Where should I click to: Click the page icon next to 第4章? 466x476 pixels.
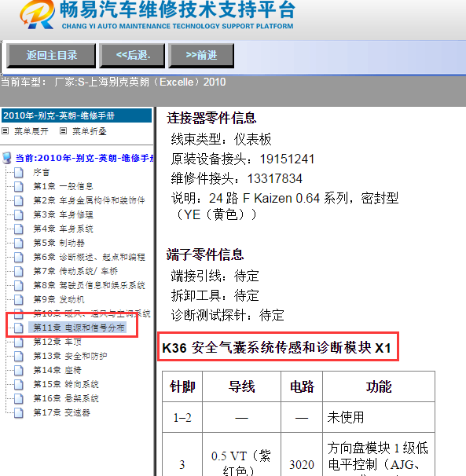(x=19, y=229)
